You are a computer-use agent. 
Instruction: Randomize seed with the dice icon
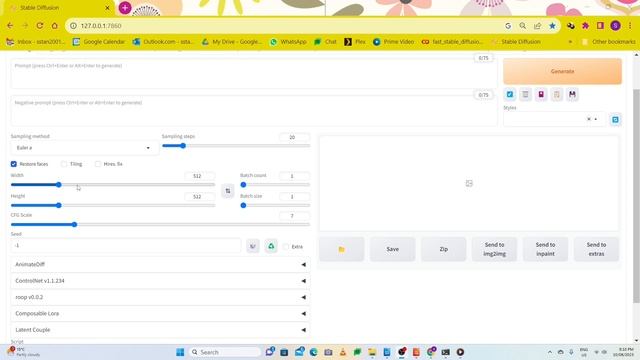point(253,246)
